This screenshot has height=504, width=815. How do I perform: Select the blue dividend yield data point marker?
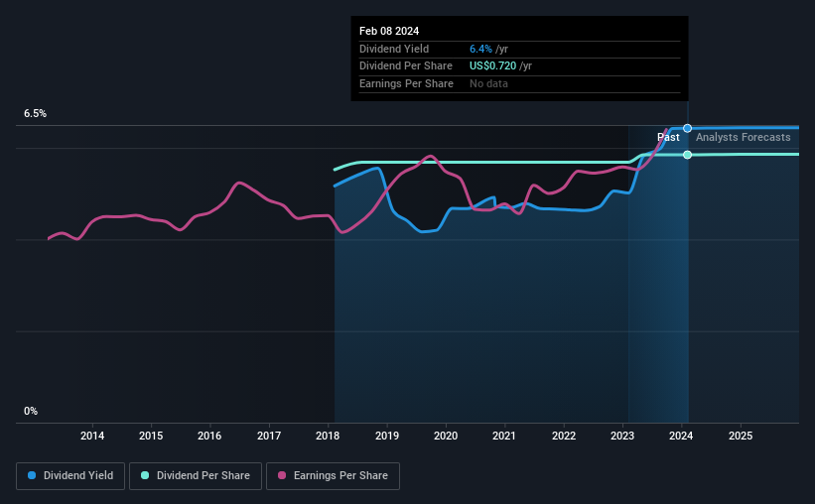coord(687,128)
